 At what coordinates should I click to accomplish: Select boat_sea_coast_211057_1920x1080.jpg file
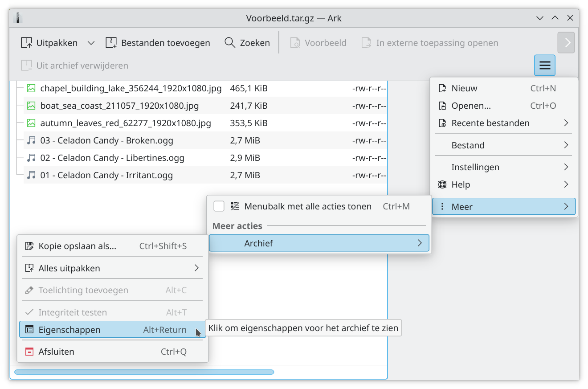click(119, 106)
